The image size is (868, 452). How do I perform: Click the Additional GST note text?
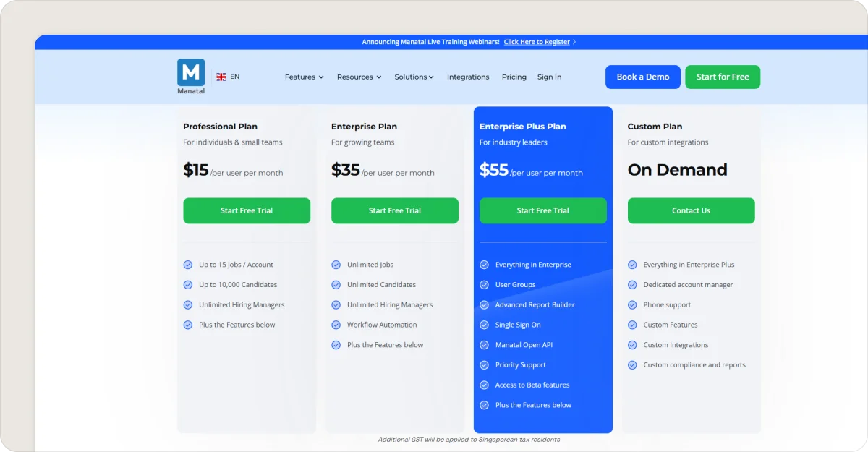coord(469,439)
